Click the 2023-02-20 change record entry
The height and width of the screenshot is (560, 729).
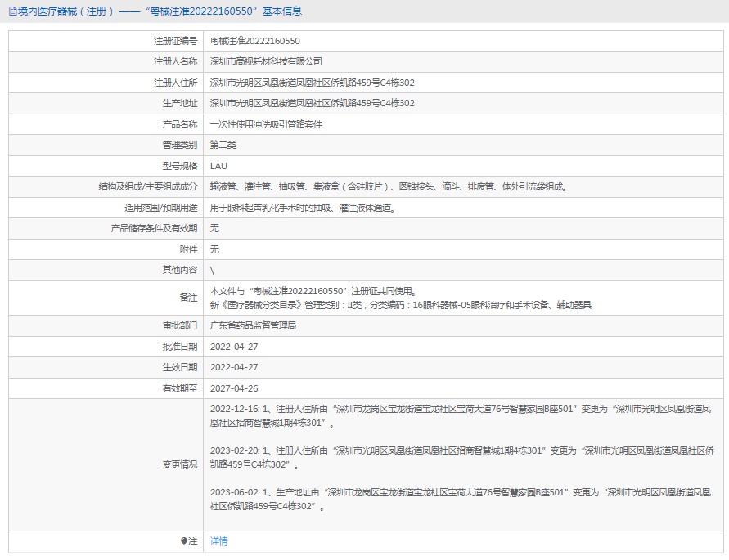[461, 457]
